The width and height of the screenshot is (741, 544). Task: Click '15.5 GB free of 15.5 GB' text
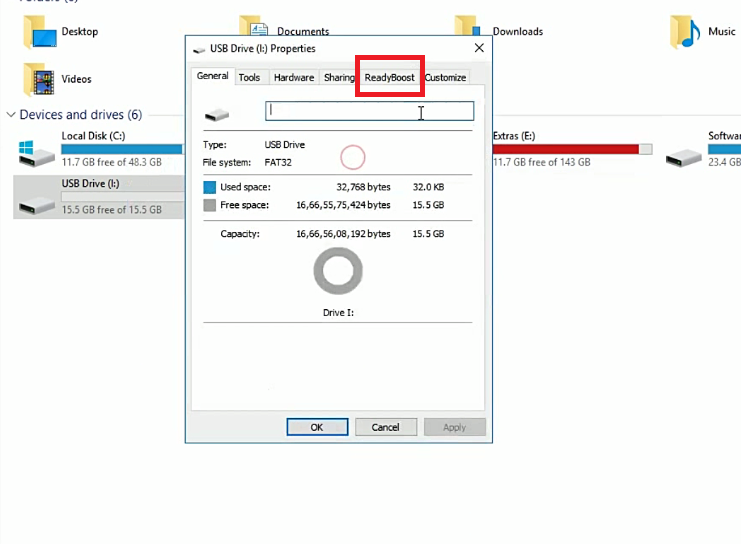tap(112, 209)
